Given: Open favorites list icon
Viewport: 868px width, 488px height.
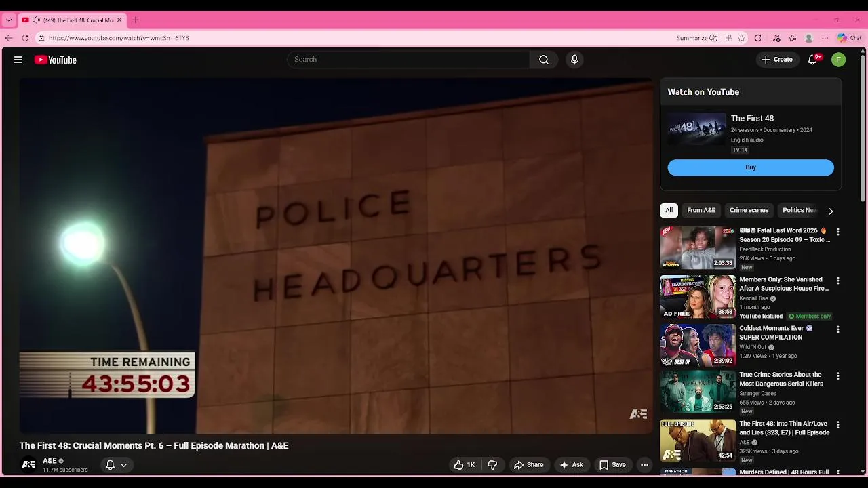Looking at the screenshot, I should tap(792, 38).
